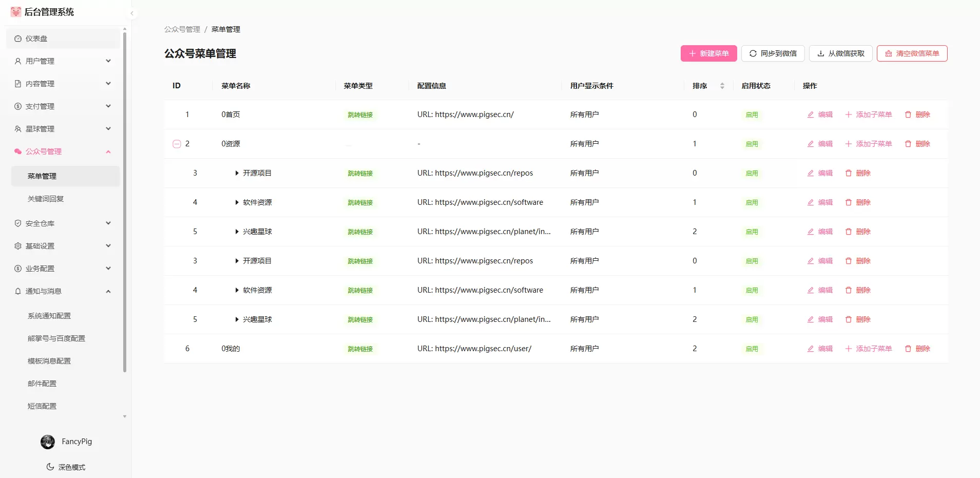Click 从微信获取 download button

coord(841,53)
